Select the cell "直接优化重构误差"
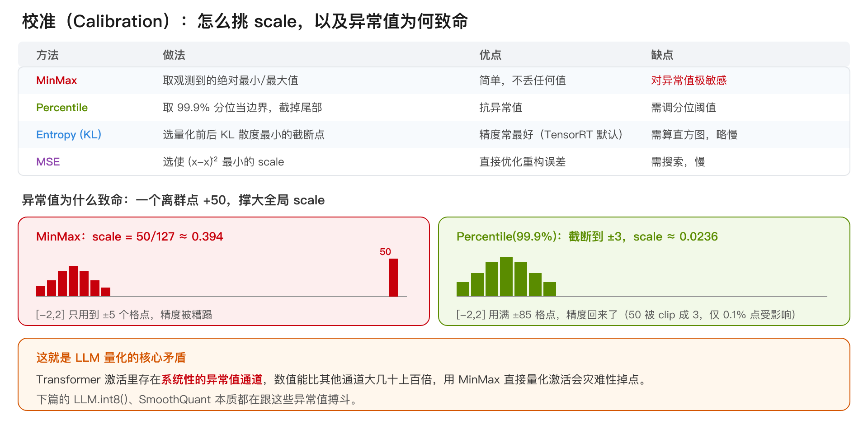This screenshot has width=868, height=425. 523,162
